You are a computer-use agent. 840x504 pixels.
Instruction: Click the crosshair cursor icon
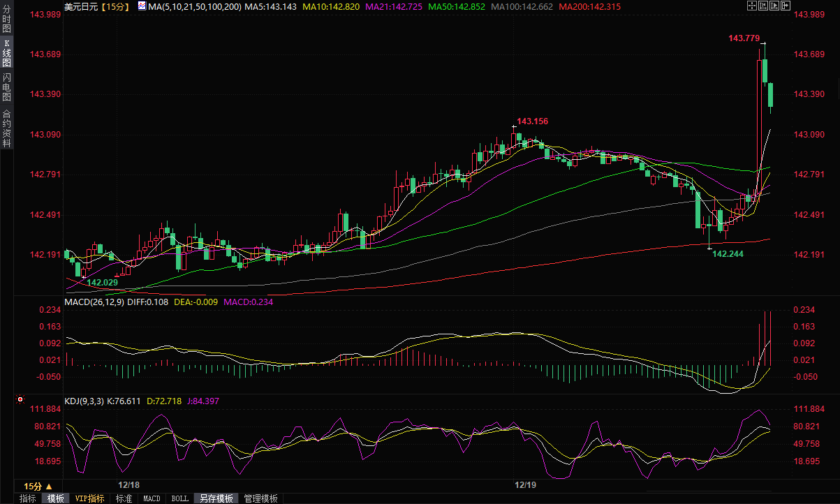(753, 6)
